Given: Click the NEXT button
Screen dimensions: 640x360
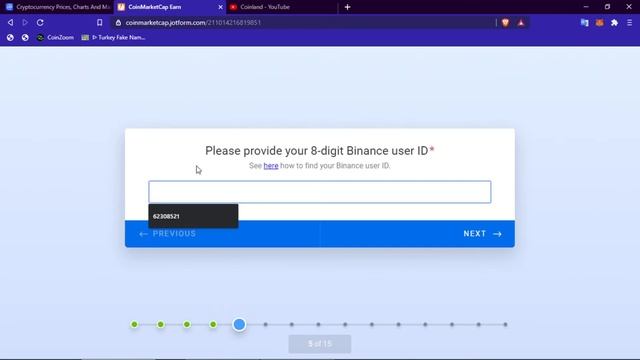Looking at the screenshot, I should tap(482, 234).
